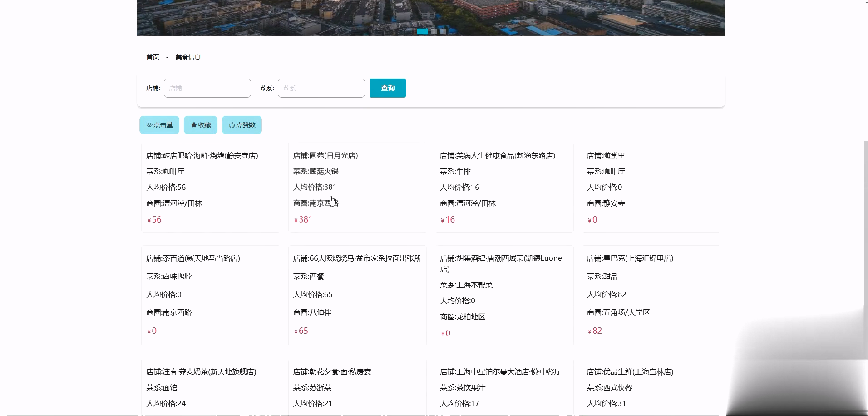Click the ¥65 price text
Viewport: 868px width, 416px height.
tap(301, 331)
